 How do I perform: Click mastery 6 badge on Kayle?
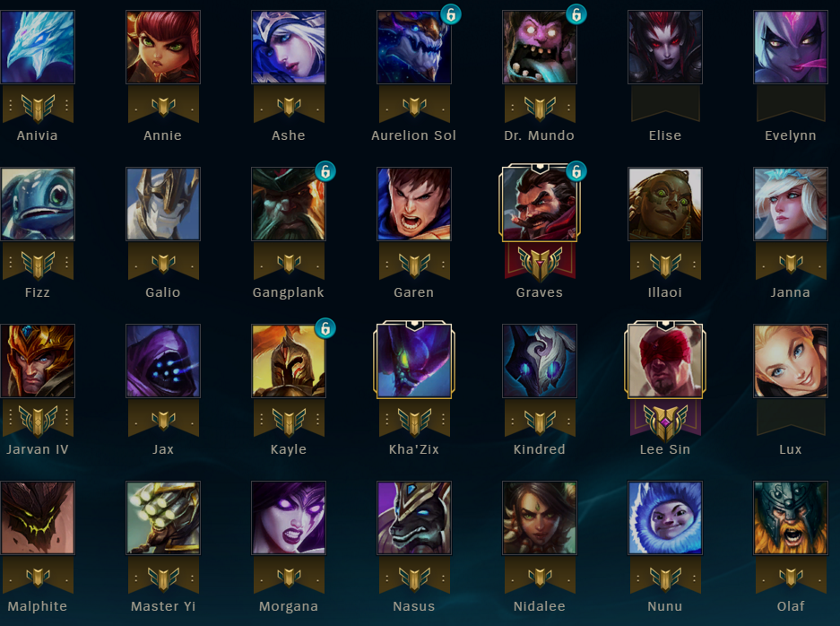[x=325, y=328]
